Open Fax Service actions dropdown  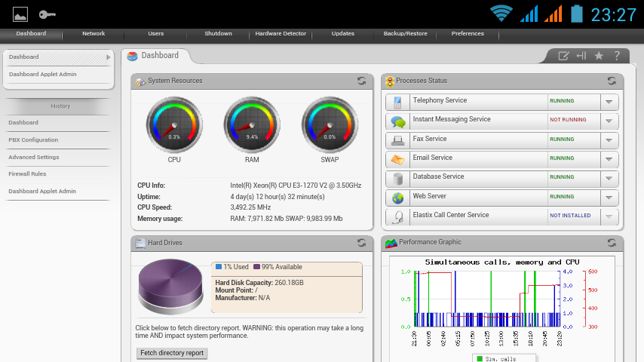(x=609, y=140)
